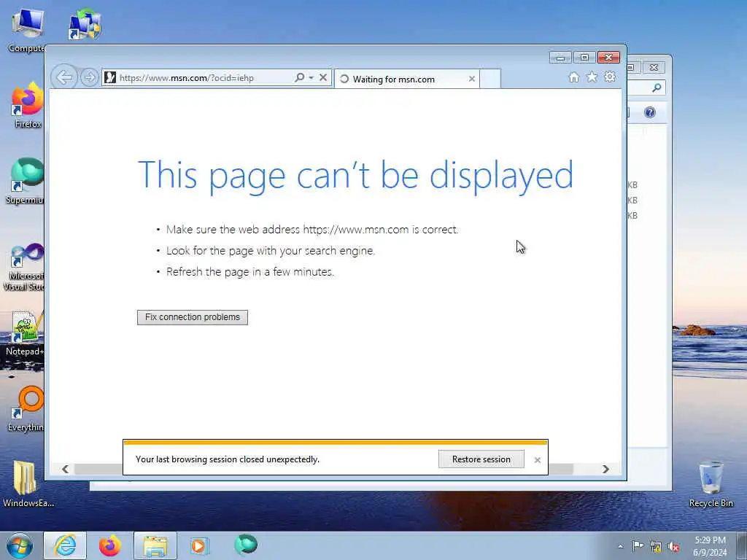Open Favorites star icon
The image size is (747, 560).
[592, 77]
